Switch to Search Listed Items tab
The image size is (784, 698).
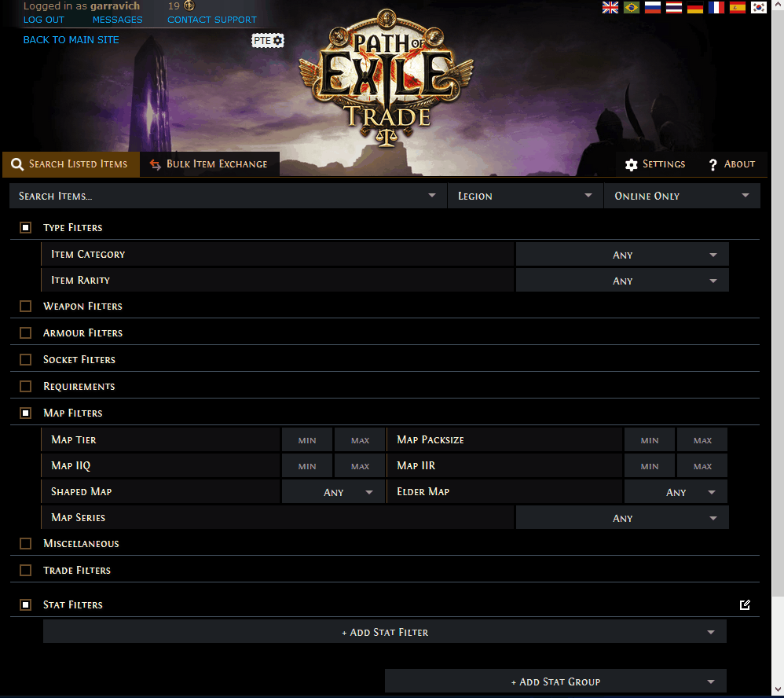click(71, 164)
